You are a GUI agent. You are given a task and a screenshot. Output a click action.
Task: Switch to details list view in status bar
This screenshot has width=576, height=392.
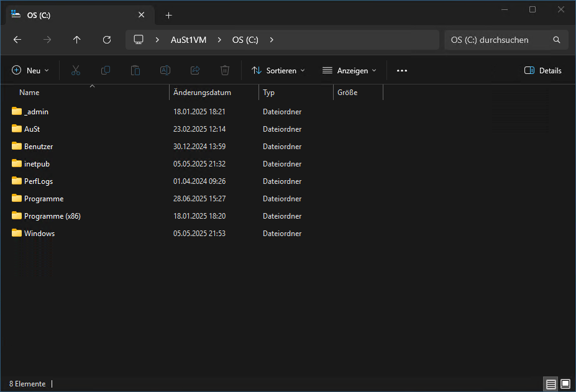(551, 384)
